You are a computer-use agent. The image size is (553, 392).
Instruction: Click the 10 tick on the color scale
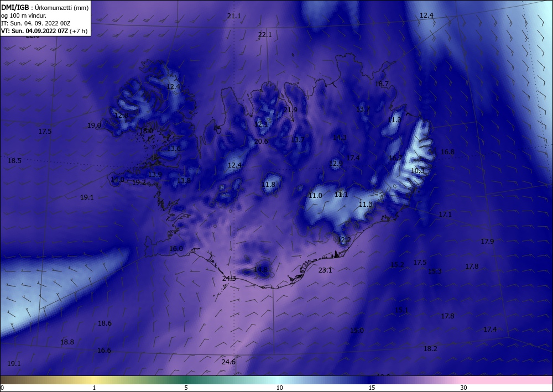(279, 388)
